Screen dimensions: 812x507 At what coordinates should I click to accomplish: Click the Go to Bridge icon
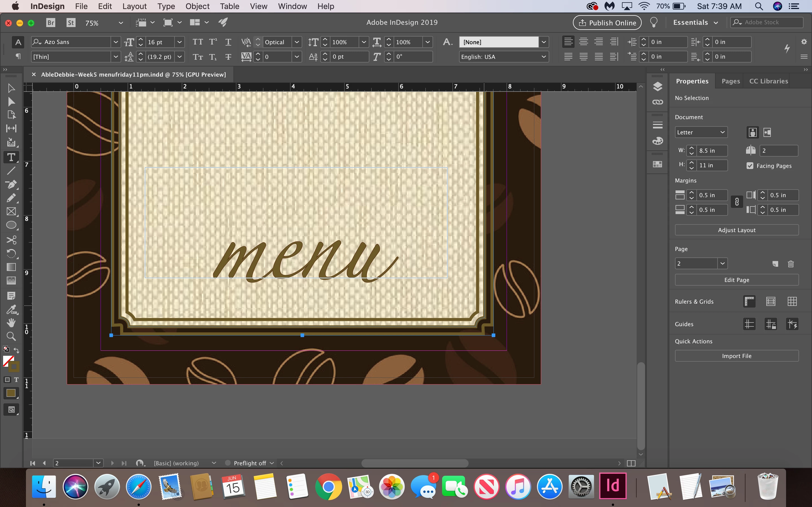click(50, 23)
